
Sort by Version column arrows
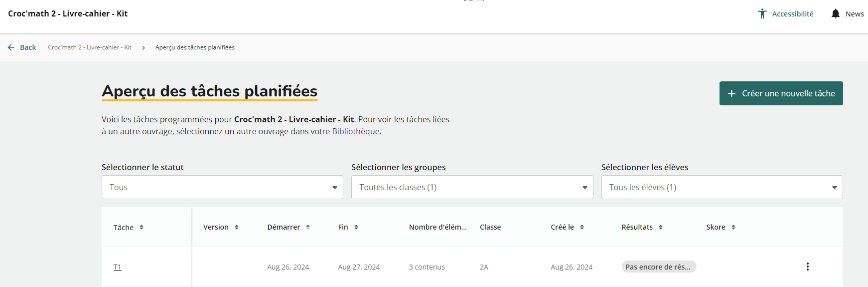coord(237,227)
